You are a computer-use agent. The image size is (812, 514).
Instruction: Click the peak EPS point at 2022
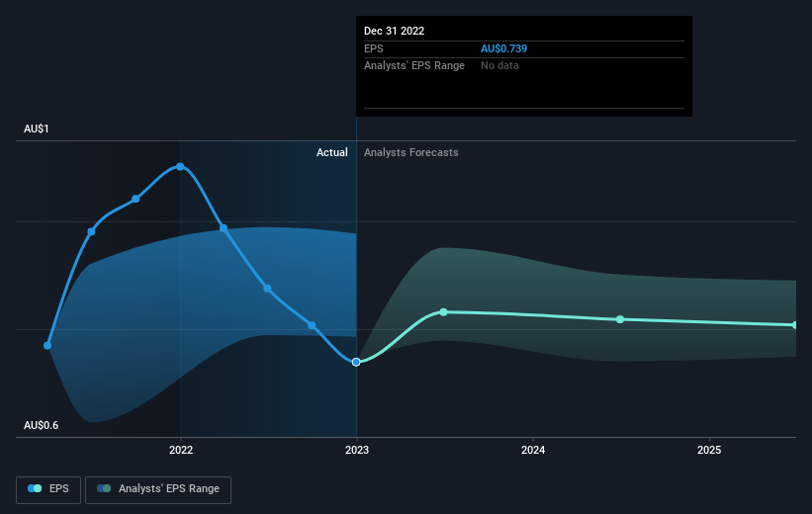[x=180, y=167]
